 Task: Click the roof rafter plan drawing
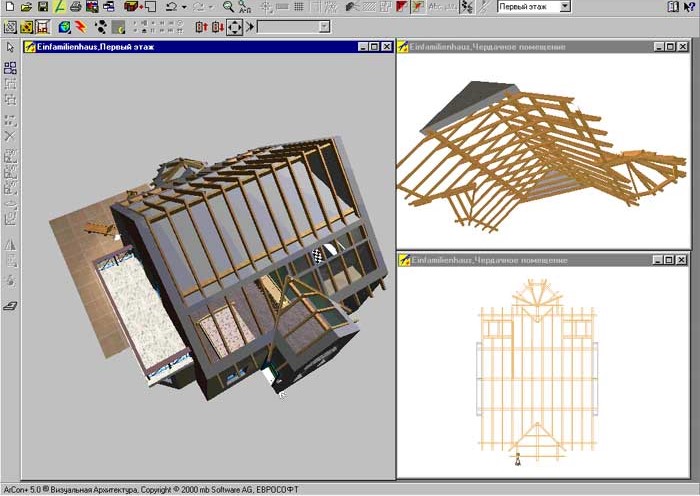(x=537, y=373)
